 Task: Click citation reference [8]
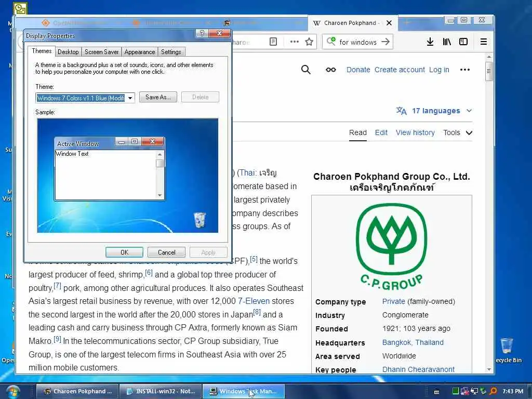(257, 312)
